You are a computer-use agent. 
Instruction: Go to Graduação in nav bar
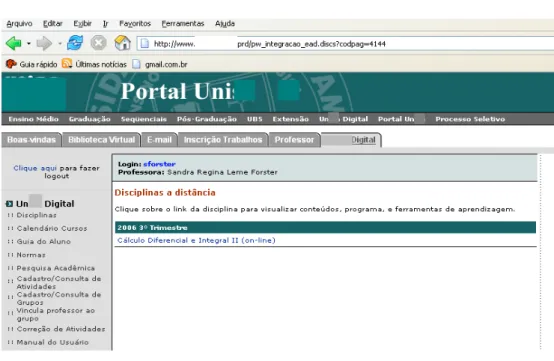click(x=90, y=119)
